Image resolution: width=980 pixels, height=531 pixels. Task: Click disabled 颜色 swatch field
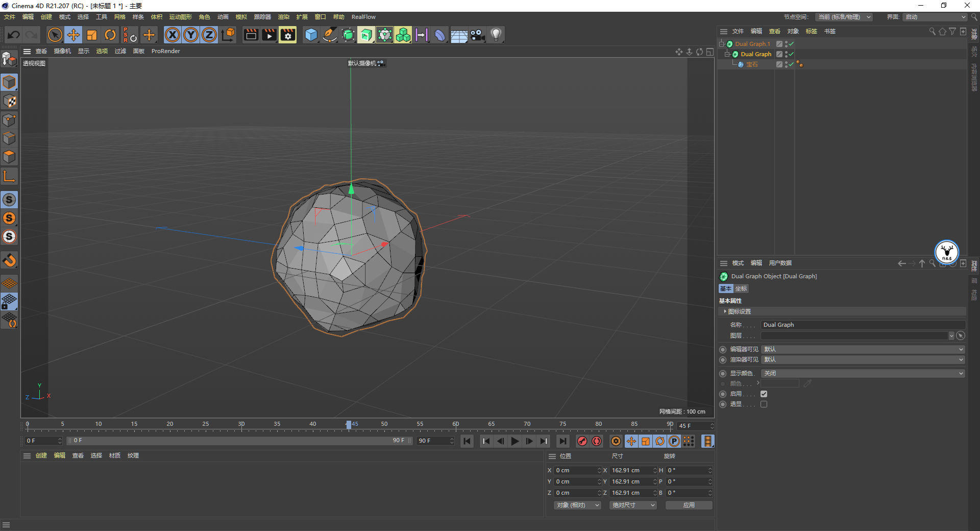[780, 383]
